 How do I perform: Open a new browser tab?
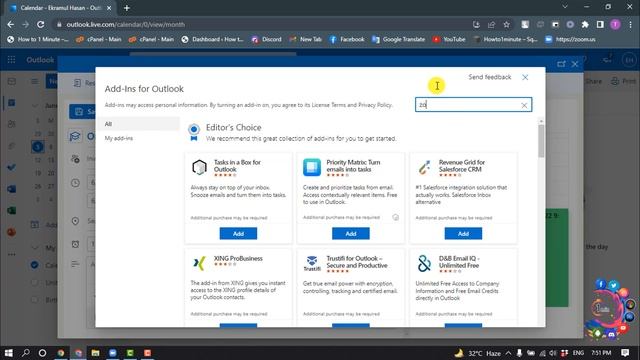[x=127, y=8]
